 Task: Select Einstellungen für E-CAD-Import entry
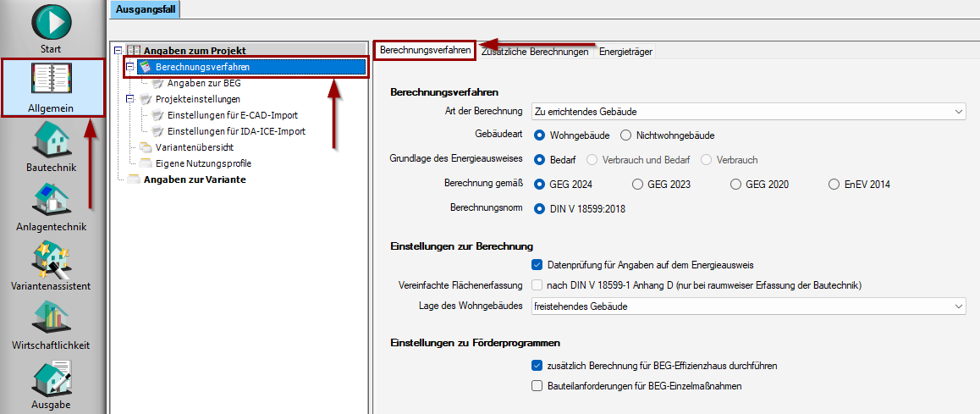pyautogui.click(x=232, y=115)
